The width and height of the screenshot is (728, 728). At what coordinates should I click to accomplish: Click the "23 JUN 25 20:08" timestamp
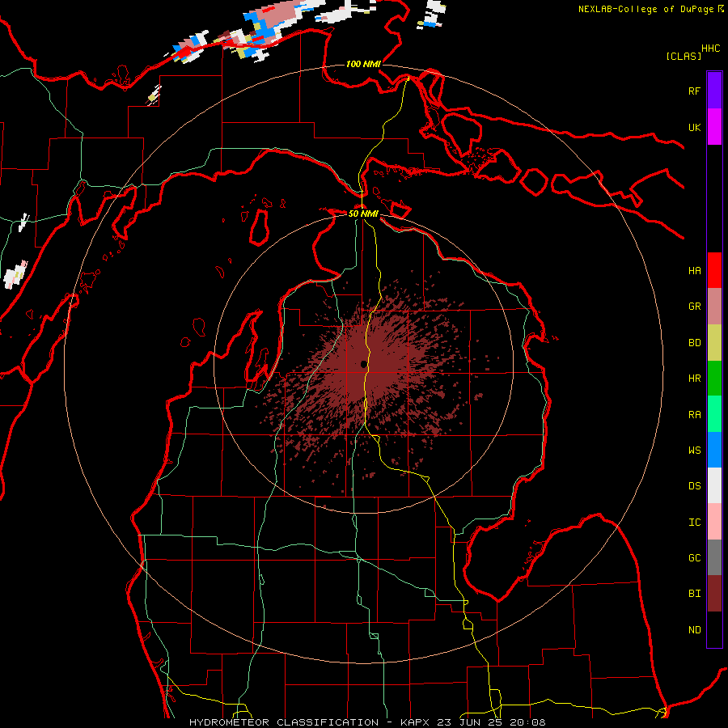pos(492,722)
